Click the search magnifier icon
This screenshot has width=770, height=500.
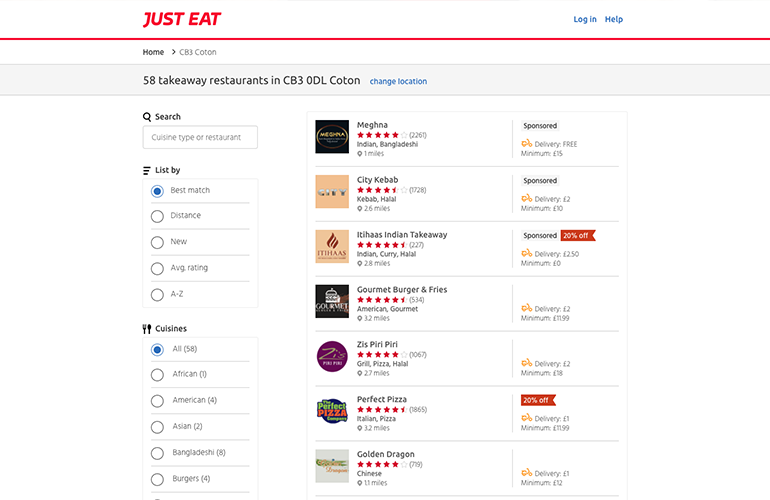pyautogui.click(x=147, y=117)
